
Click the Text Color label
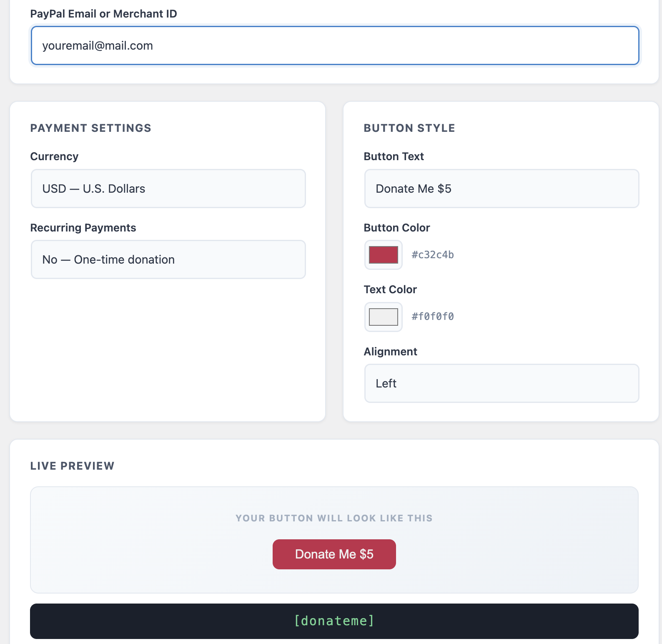coord(390,289)
